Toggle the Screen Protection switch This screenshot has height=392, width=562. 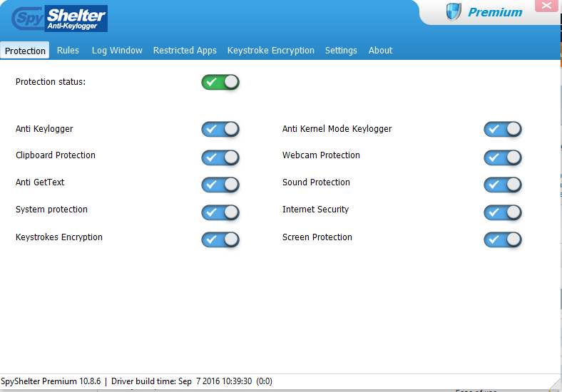click(x=503, y=239)
